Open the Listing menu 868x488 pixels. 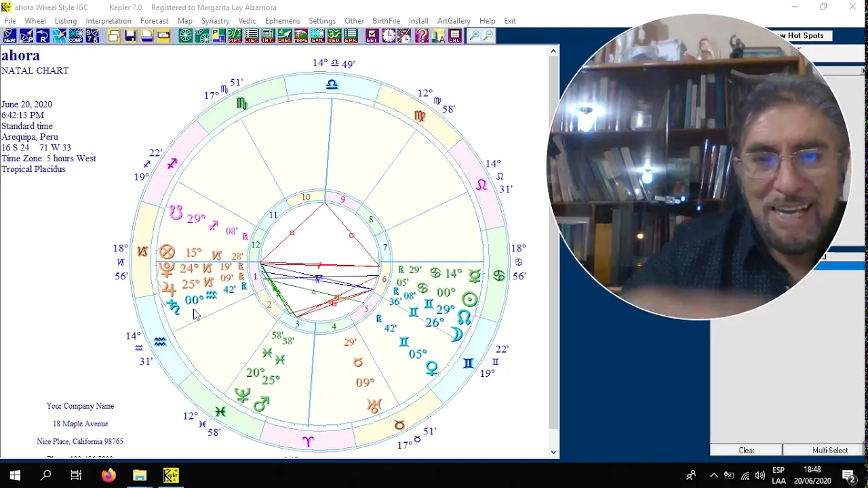(x=66, y=21)
